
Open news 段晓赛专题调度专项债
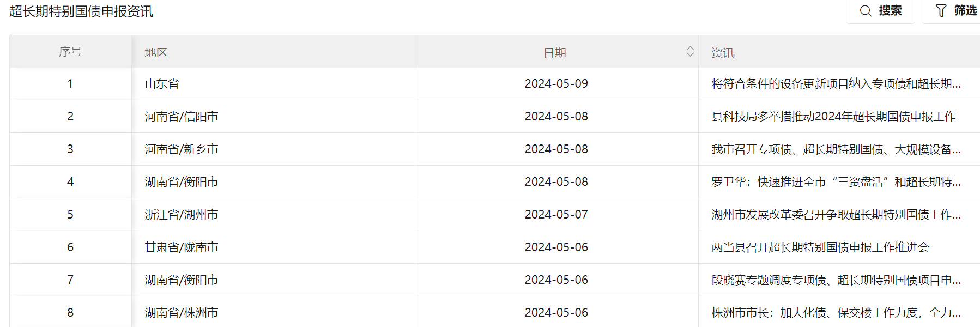tap(836, 280)
